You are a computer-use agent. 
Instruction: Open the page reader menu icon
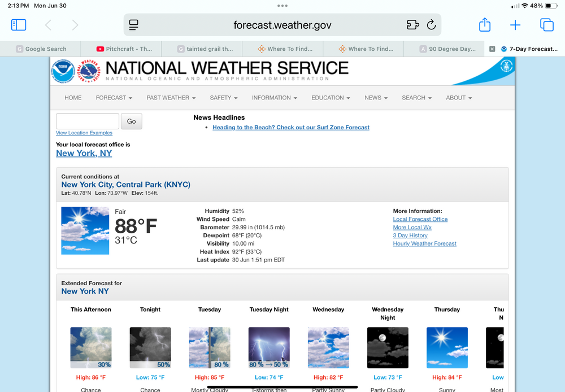click(134, 25)
